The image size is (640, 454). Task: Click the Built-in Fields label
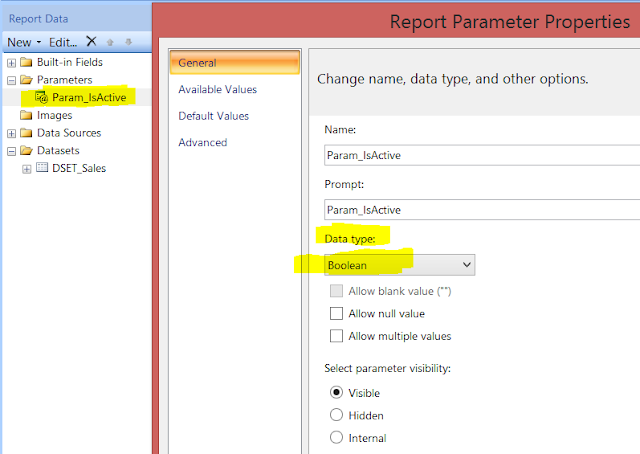click(70, 62)
